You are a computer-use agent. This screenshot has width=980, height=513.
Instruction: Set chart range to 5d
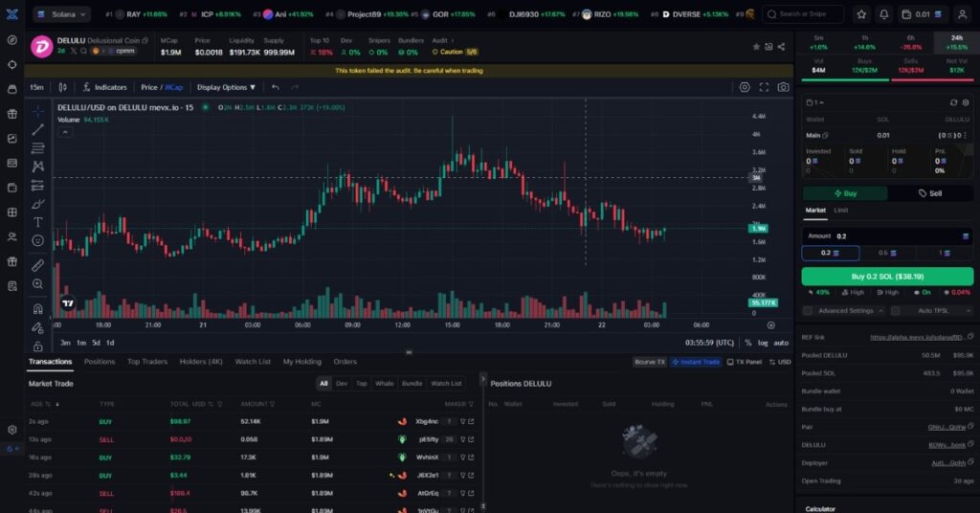point(96,343)
